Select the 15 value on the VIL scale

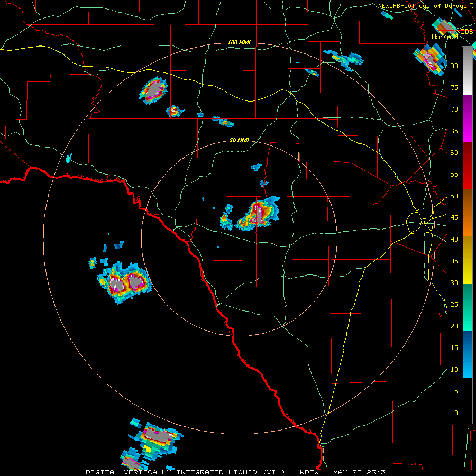454,348
